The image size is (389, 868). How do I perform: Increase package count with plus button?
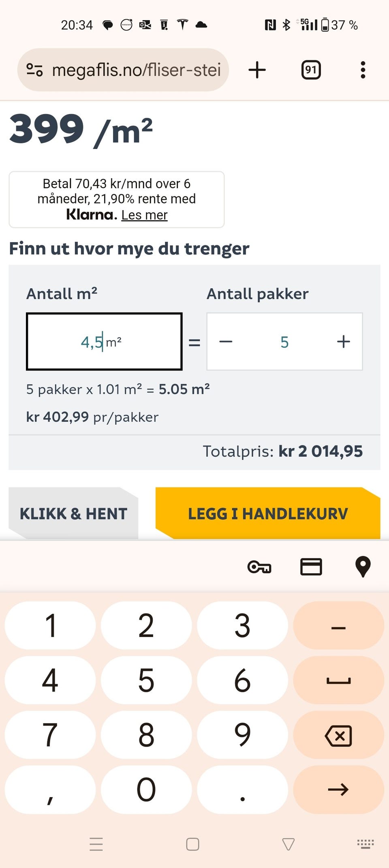pos(343,342)
